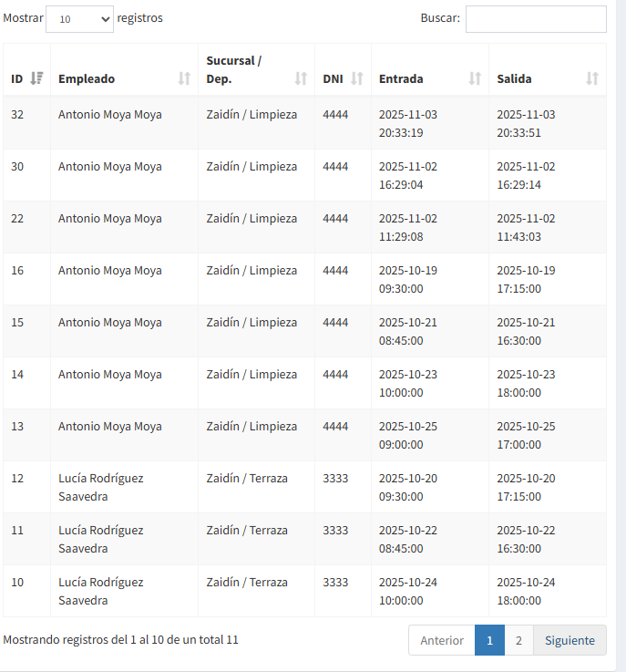Open the Mostrar registros count dropdown
626x672 pixels.
pyautogui.click(x=79, y=18)
